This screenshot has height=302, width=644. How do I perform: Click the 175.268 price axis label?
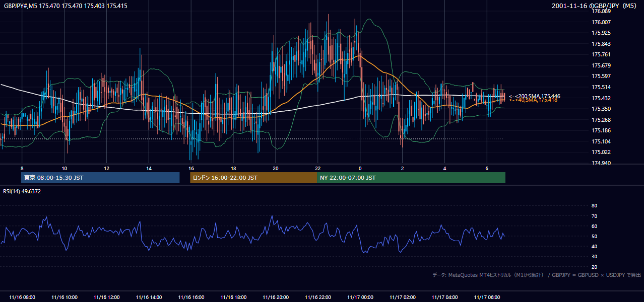point(601,120)
